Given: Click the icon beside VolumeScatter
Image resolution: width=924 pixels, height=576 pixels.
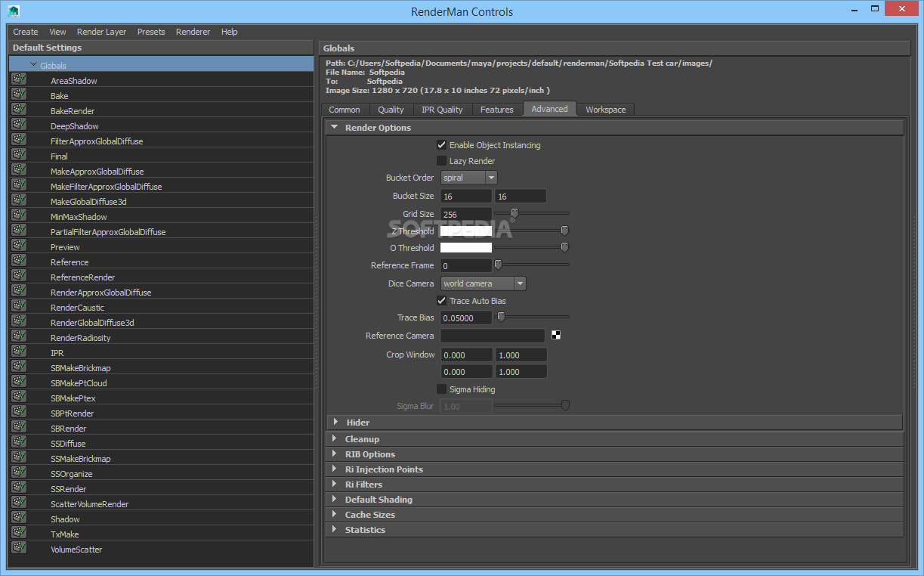Looking at the screenshot, I should coord(19,549).
